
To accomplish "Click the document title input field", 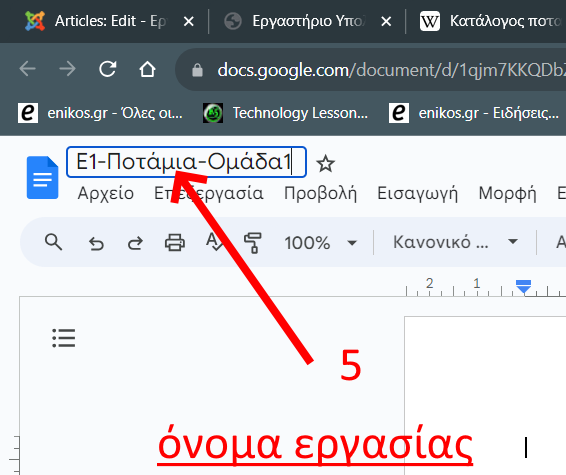I will (x=186, y=162).
